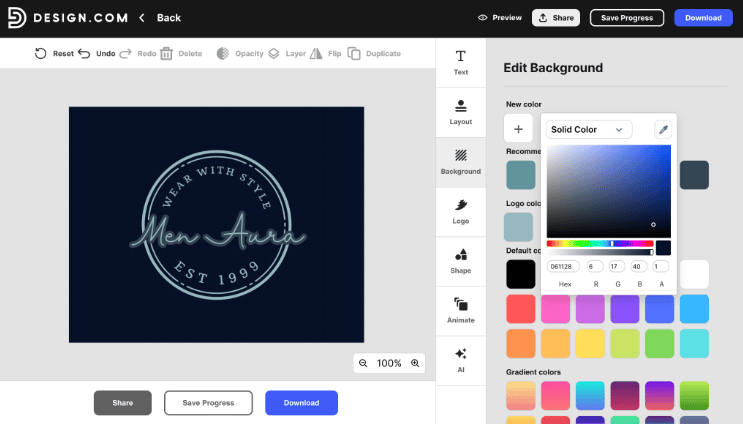Click the G value input field
Image resolution: width=743 pixels, height=424 pixels.
(617, 266)
